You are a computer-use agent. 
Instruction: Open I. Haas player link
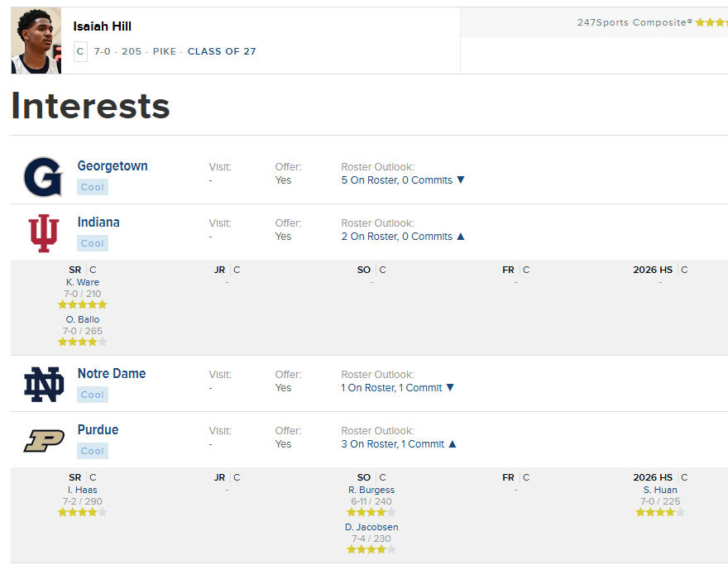83,490
